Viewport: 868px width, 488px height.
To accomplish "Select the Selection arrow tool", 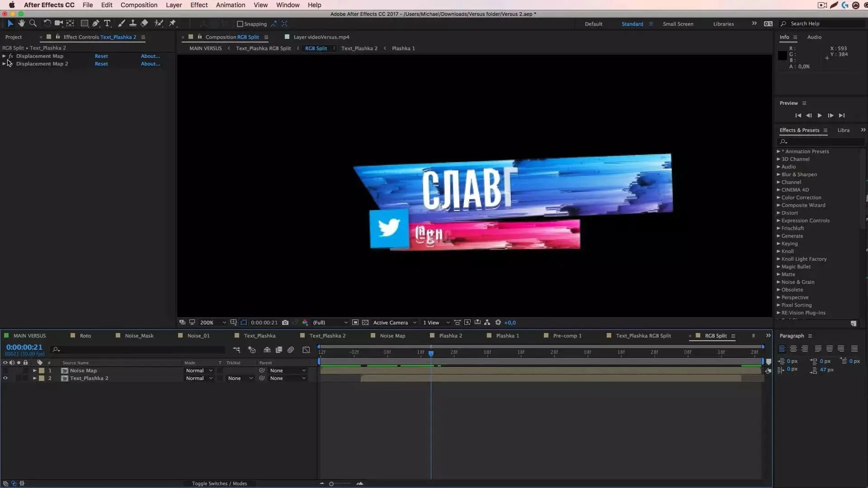I will pyautogui.click(x=10, y=23).
